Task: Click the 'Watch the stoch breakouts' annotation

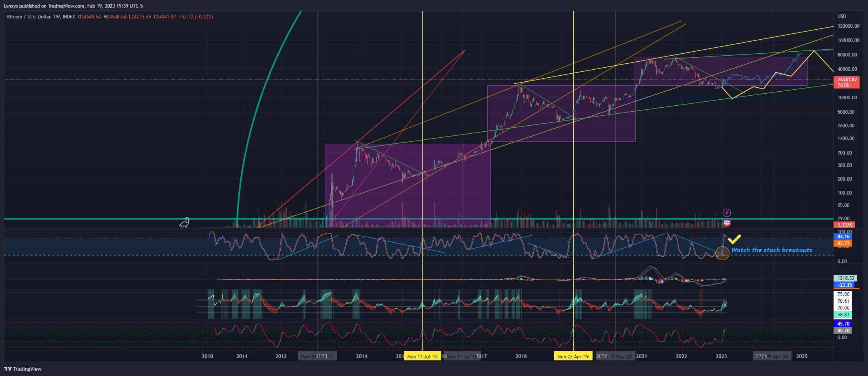Action: click(772, 250)
